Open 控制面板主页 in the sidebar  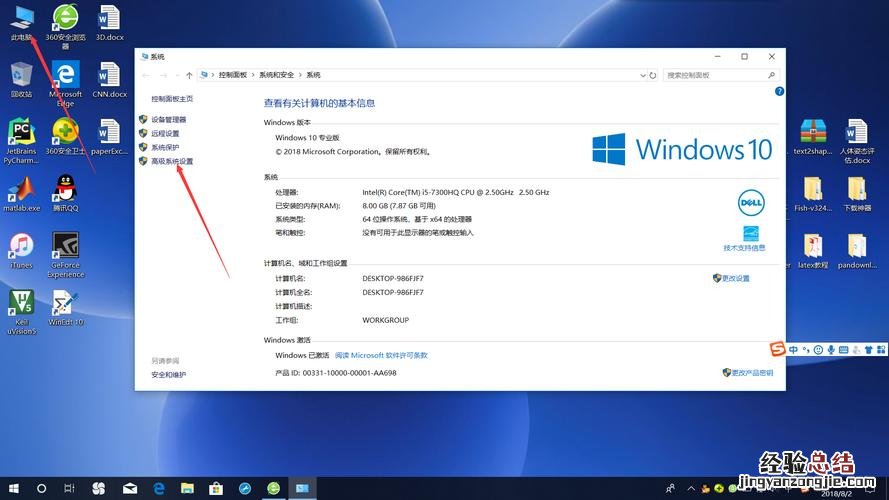172,99
